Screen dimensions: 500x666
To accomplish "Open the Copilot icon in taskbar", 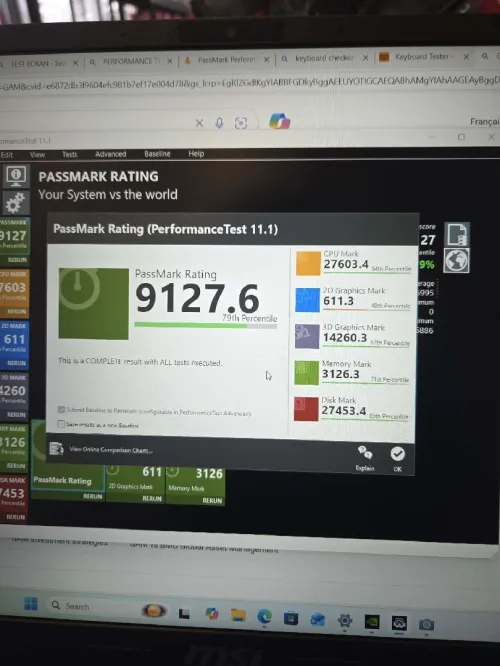I will (212, 613).
